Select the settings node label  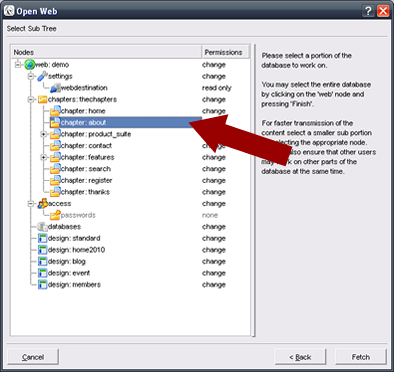pos(60,76)
